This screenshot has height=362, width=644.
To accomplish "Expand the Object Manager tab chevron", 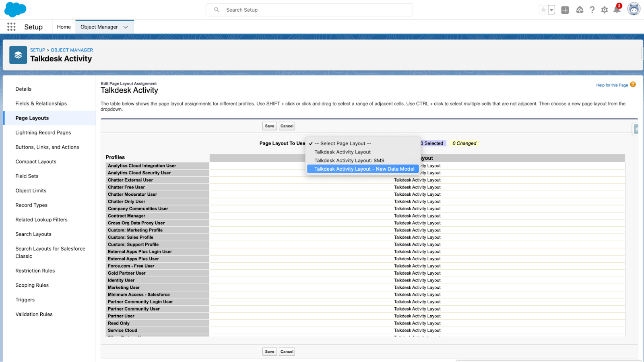I will [x=126, y=27].
